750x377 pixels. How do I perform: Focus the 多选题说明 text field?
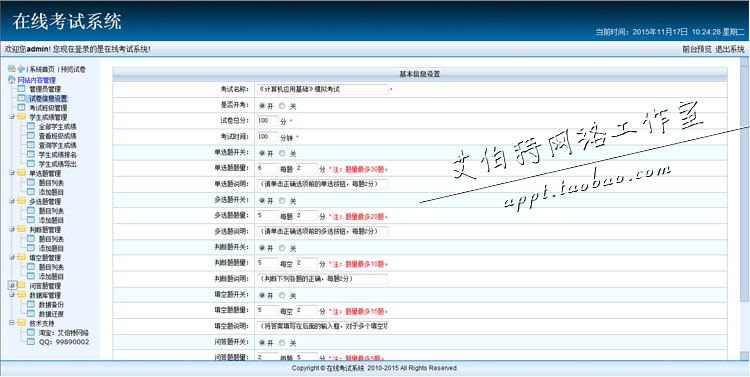click(x=322, y=232)
